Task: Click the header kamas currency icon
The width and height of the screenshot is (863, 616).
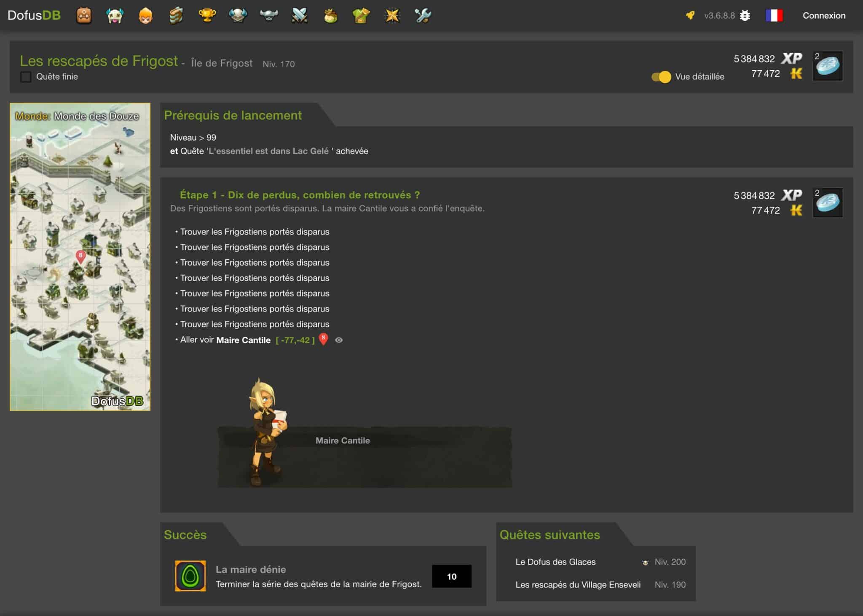Action: (x=796, y=74)
